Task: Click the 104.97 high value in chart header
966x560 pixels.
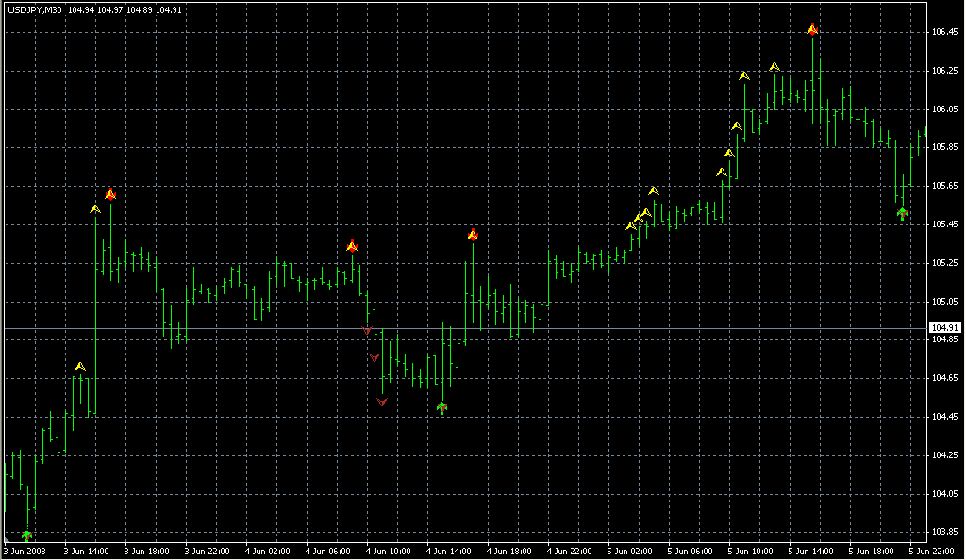Action: (110, 9)
